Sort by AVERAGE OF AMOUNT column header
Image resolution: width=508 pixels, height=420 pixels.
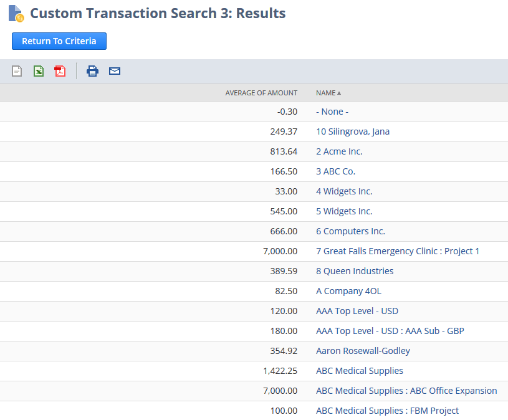click(261, 93)
